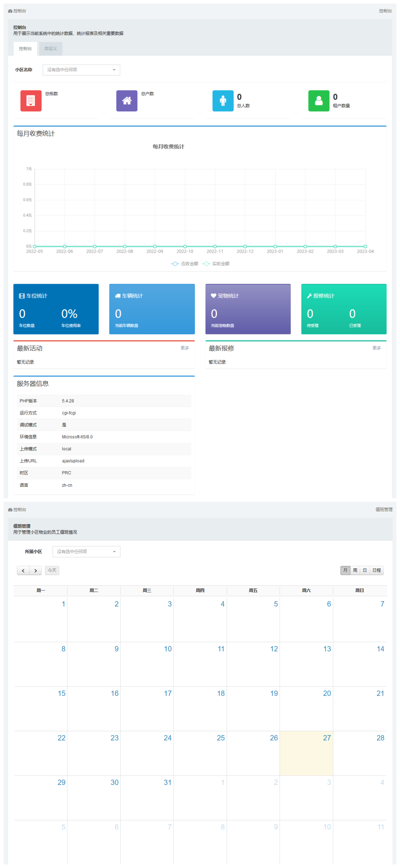This screenshot has width=400, height=868.
Task: Select the 日 calendar view
Action: click(365, 570)
